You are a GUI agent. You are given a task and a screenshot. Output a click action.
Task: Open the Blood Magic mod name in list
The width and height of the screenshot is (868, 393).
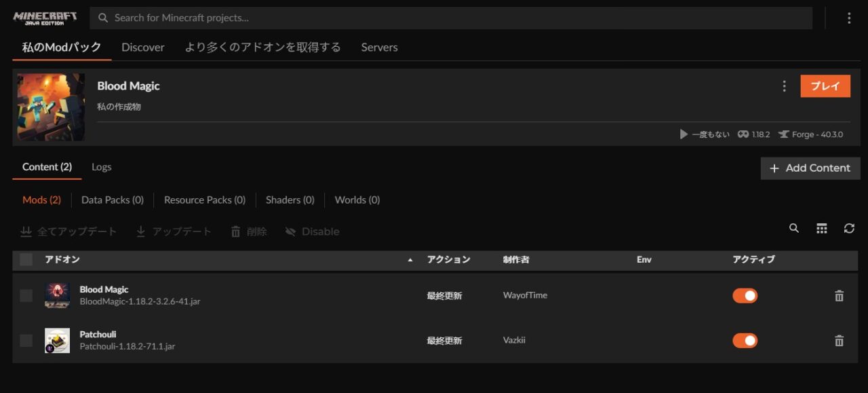[104, 289]
